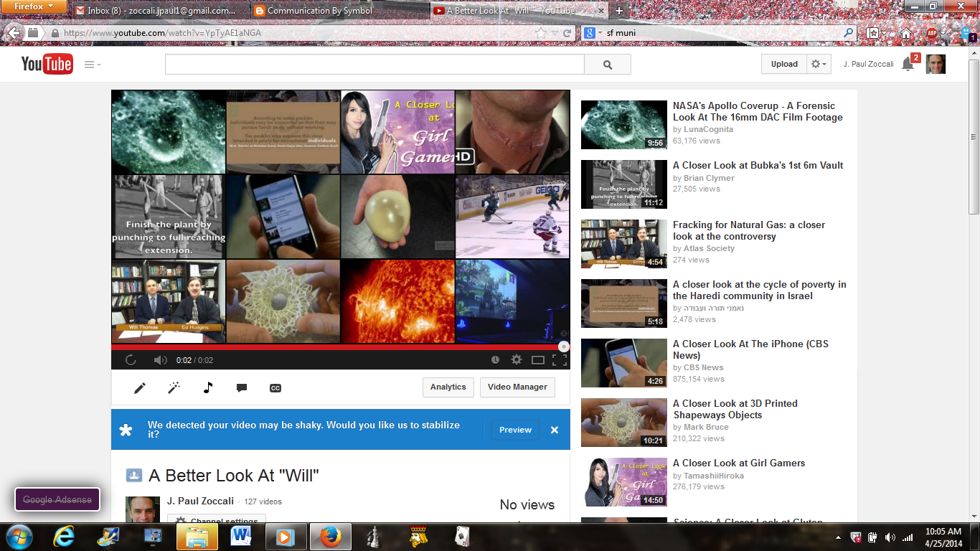Replay the video with replay button
The image size is (980, 551).
(131, 360)
